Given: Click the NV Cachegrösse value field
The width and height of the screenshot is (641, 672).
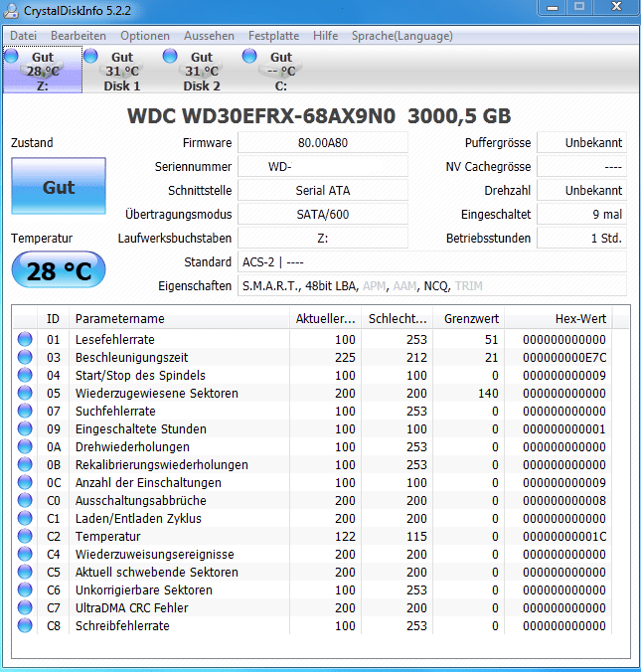Looking at the screenshot, I should (x=582, y=166).
